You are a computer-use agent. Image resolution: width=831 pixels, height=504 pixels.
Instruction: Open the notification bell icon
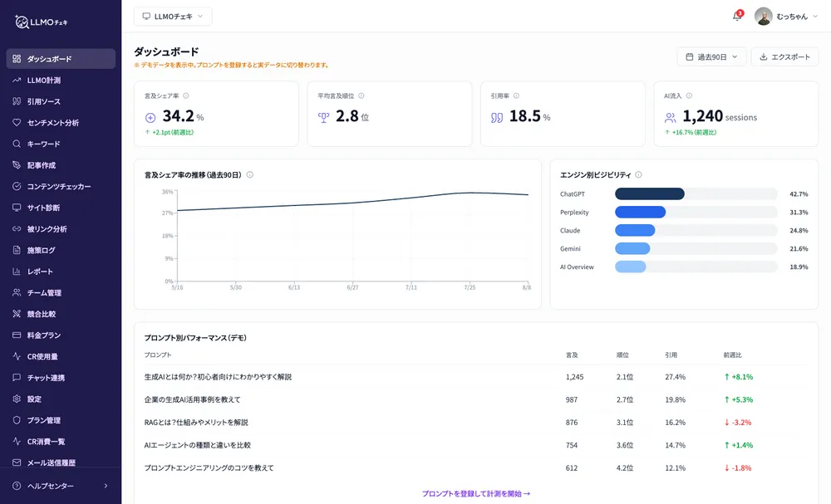[x=737, y=16]
